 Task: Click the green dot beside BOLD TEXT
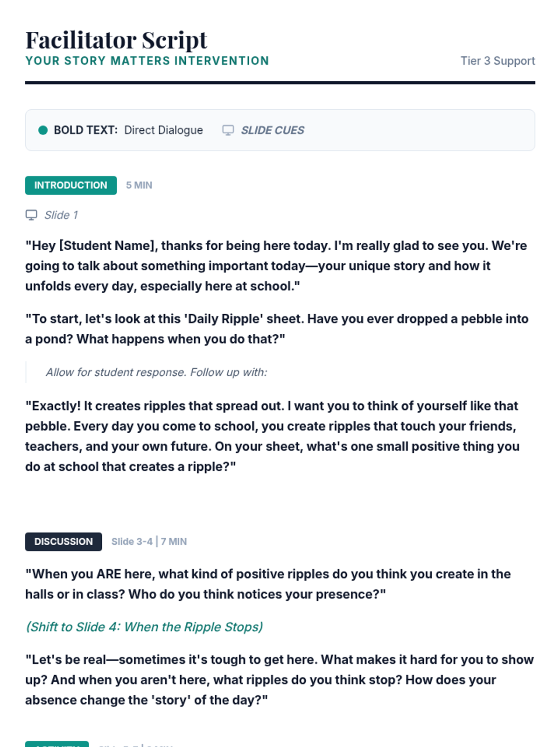coord(43,130)
